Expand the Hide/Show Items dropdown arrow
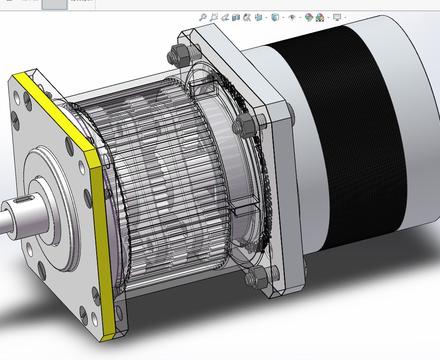Image resolution: width=440 pixels, height=360 pixels. [300, 18]
